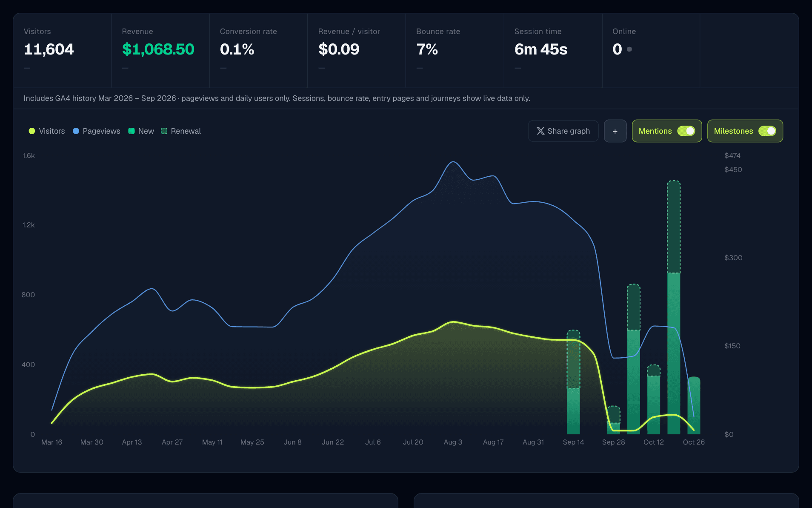
Task: Click the Conversion rate 0.1% value
Action: pos(237,49)
